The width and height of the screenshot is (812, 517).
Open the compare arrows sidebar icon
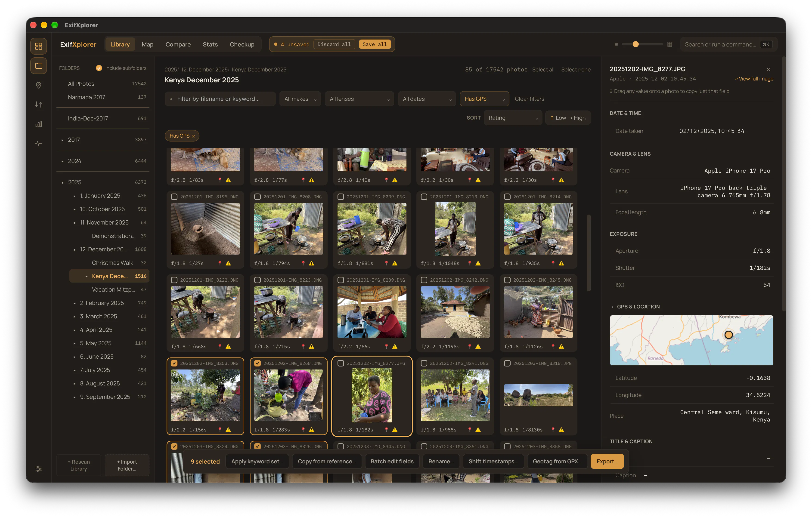(x=38, y=105)
